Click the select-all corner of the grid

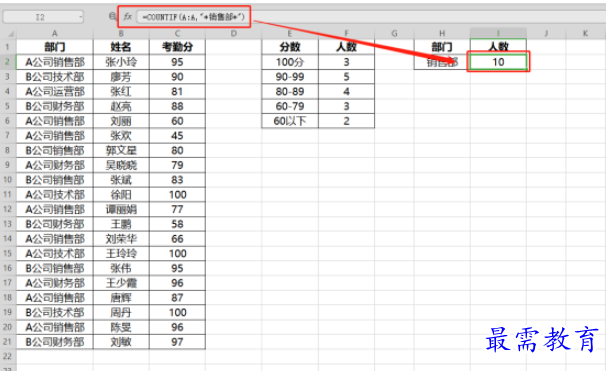[10, 34]
